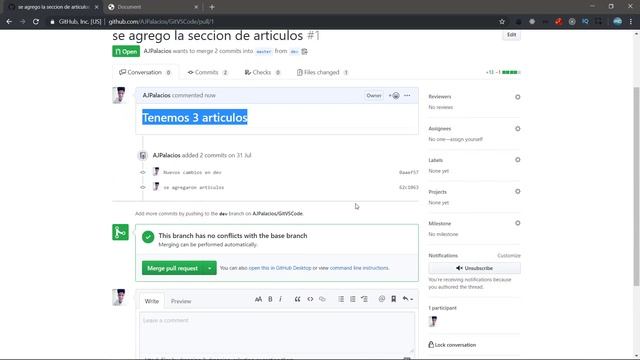
Task: Click the diff stat bar indicator
Action: pos(511,72)
